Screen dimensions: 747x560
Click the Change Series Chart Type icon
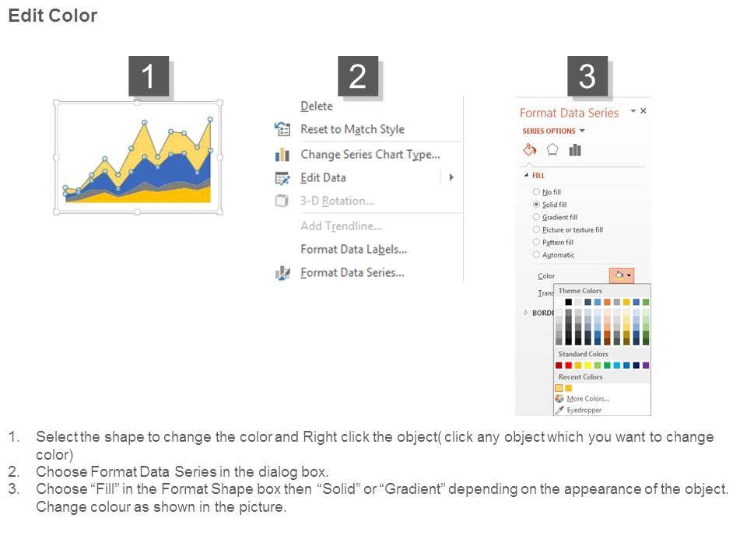282,155
